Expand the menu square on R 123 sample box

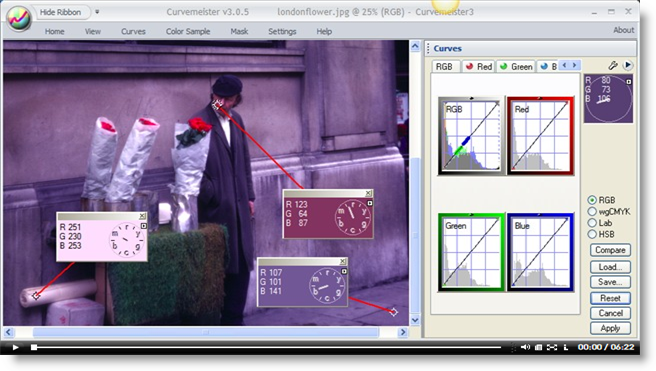click(x=370, y=203)
